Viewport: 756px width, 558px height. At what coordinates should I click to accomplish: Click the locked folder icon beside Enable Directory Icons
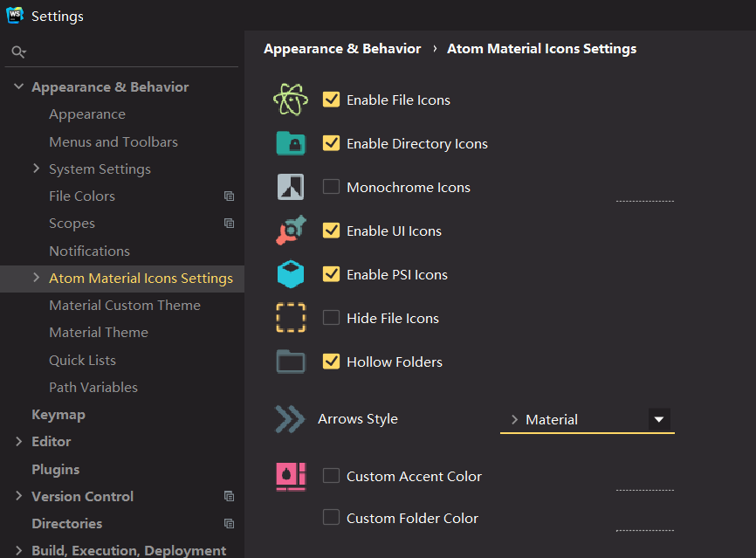point(290,143)
